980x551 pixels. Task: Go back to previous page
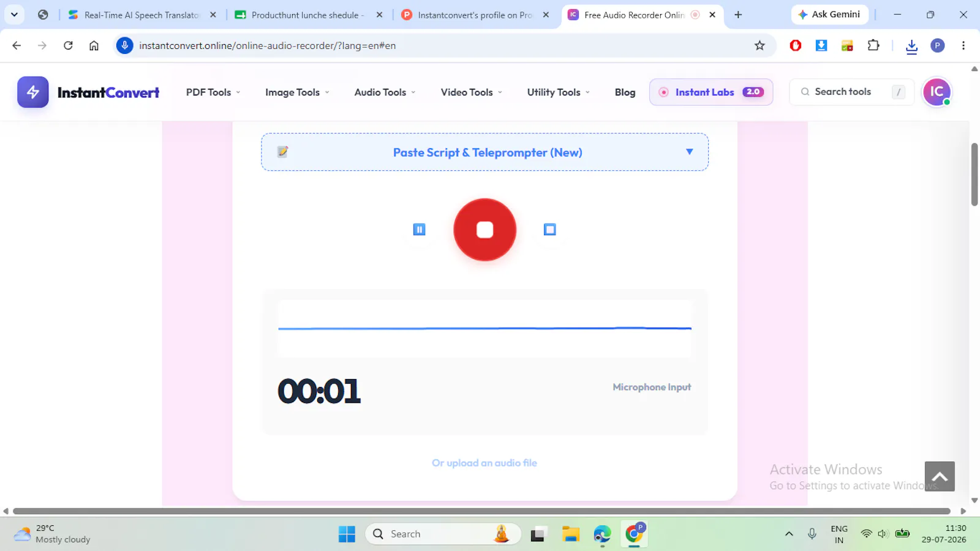[17, 45]
